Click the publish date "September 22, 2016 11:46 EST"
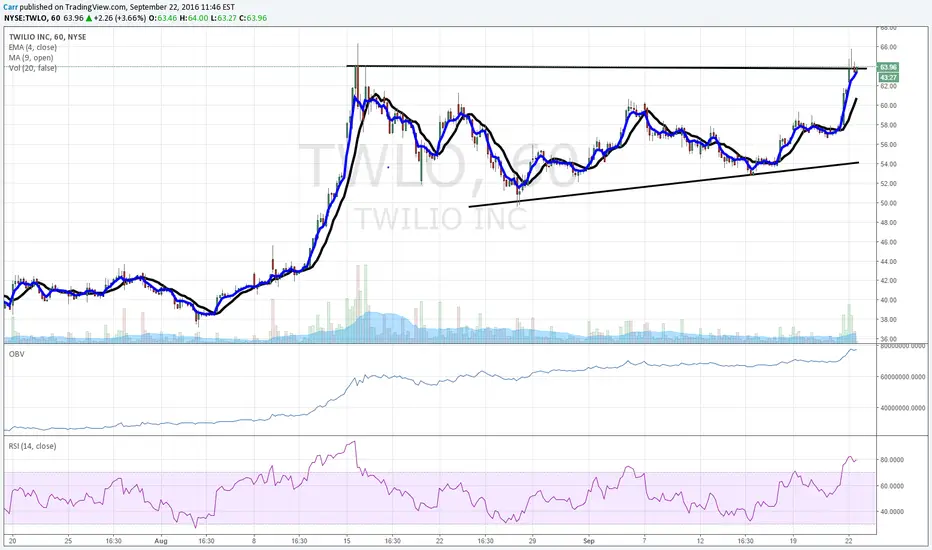This screenshot has height=550, width=932. click(181, 7)
